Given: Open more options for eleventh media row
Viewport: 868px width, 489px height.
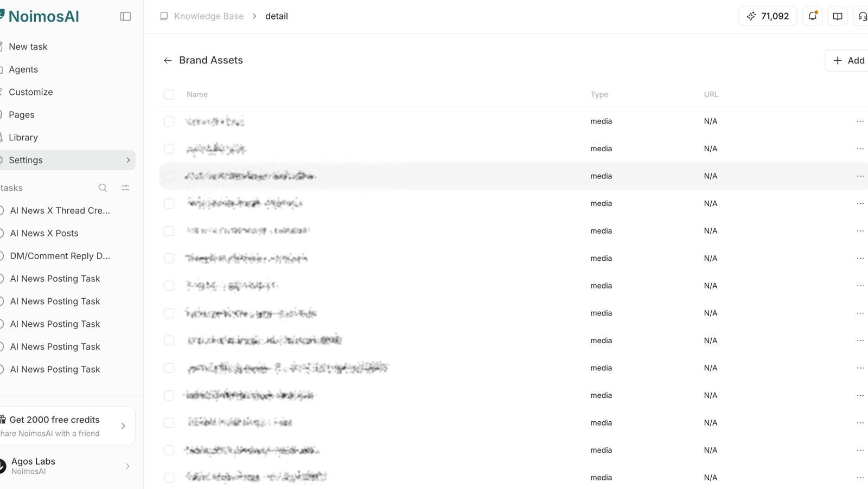Looking at the screenshot, I should click(x=860, y=395).
